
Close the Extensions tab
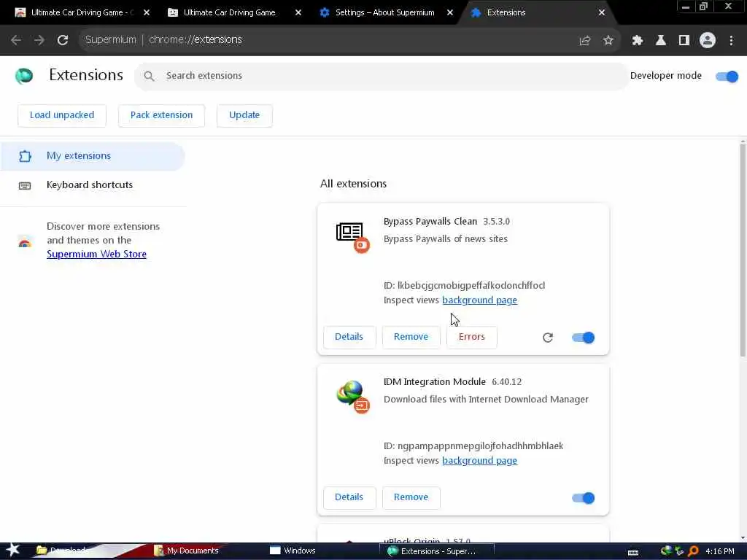click(602, 13)
